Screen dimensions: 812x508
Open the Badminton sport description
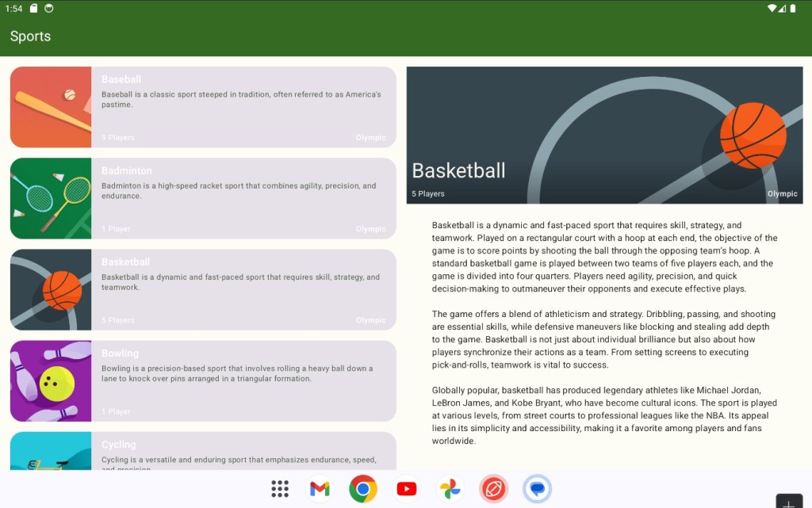(x=239, y=191)
